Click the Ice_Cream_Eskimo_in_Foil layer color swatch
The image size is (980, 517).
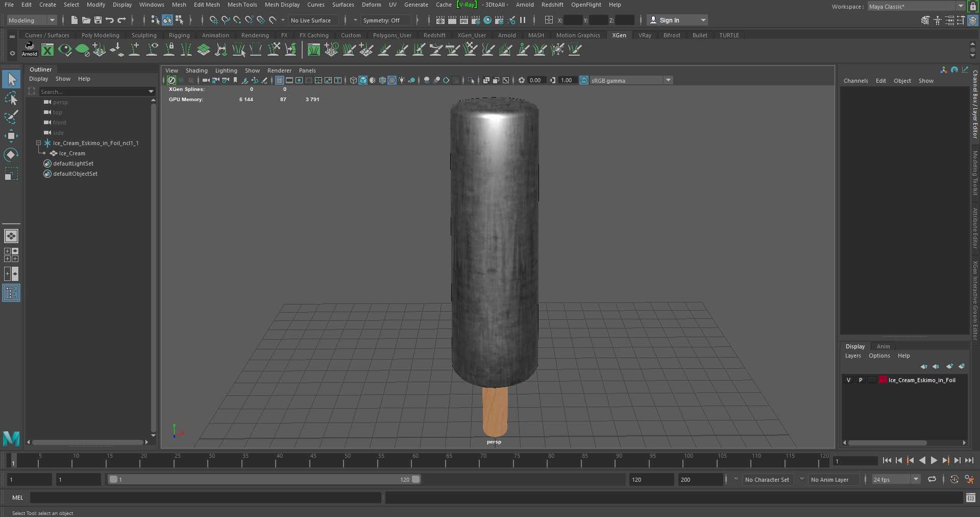883,380
